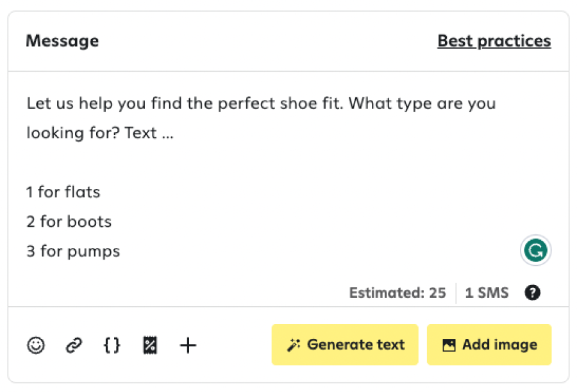
Task: Click the 'Message' section heading
Action: (x=62, y=41)
